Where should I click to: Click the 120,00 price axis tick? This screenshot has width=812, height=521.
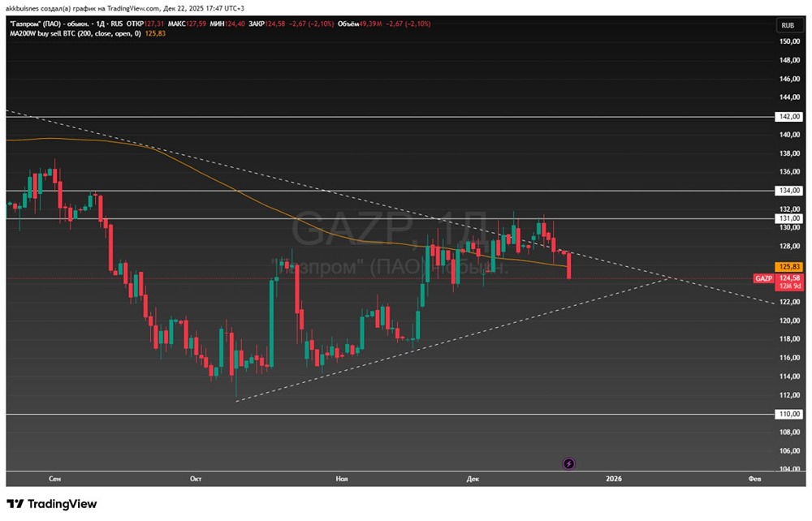click(789, 321)
